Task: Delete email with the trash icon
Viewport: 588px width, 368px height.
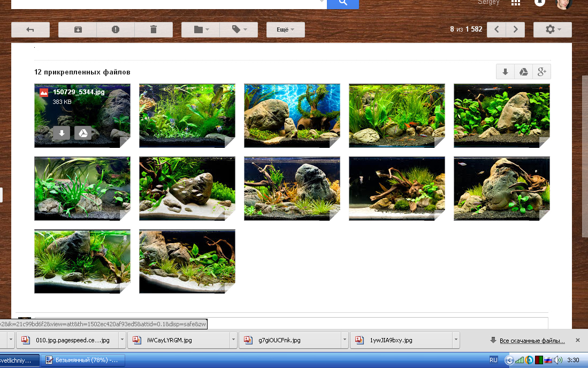Action: [x=154, y=29]
